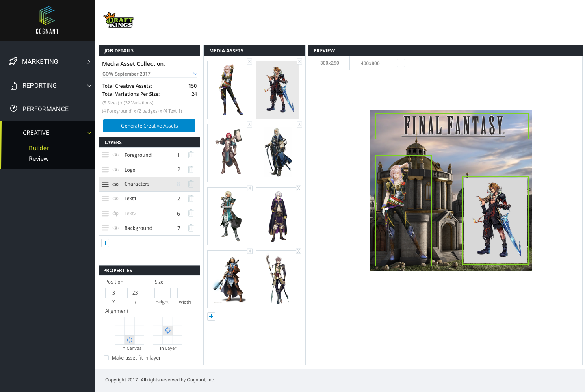Click the Marketing rocket icon
Screen dimensions: 585x392
(13, 61)
